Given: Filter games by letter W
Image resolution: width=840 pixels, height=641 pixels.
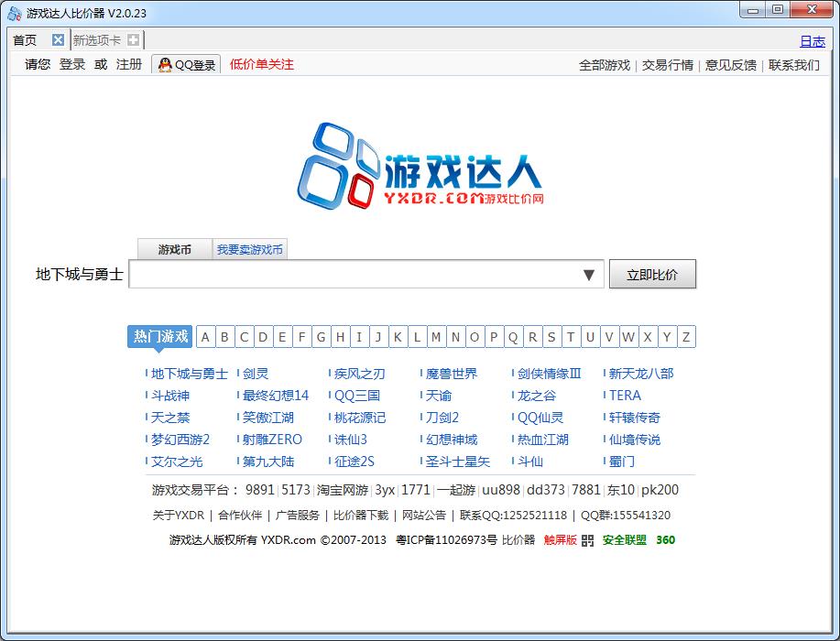Looking at the screenshot, I should point(628,337).
